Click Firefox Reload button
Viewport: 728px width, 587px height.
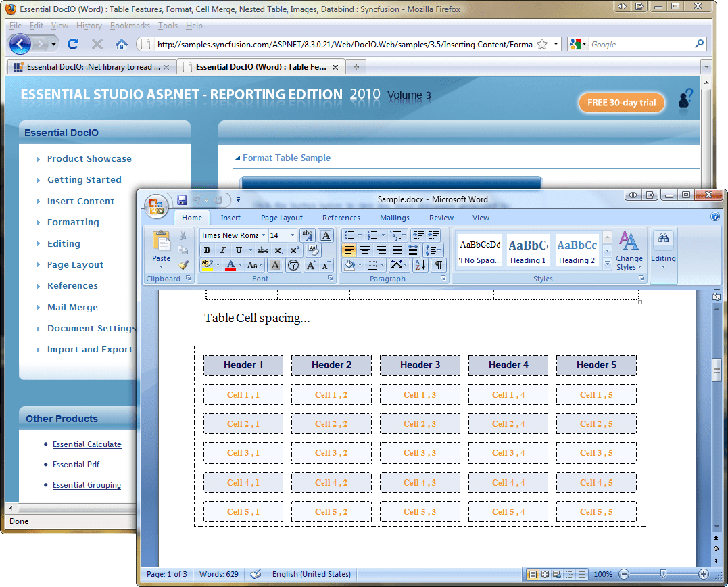pyautogui.click(x=73, y=44)
